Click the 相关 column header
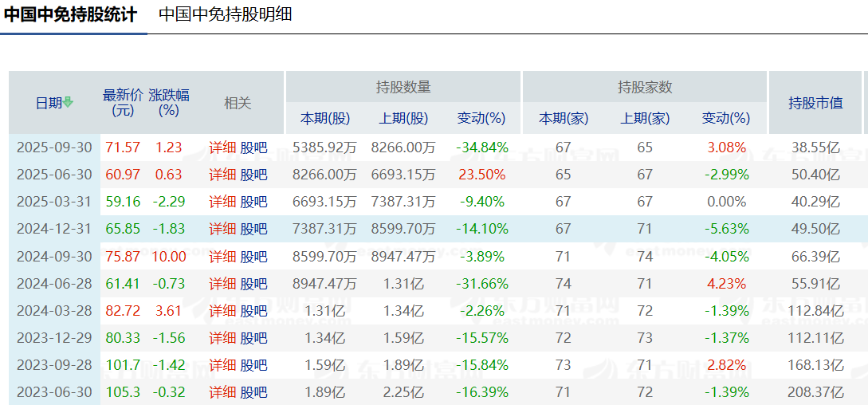This screenshot has width=868, height=405. point(238,103)
